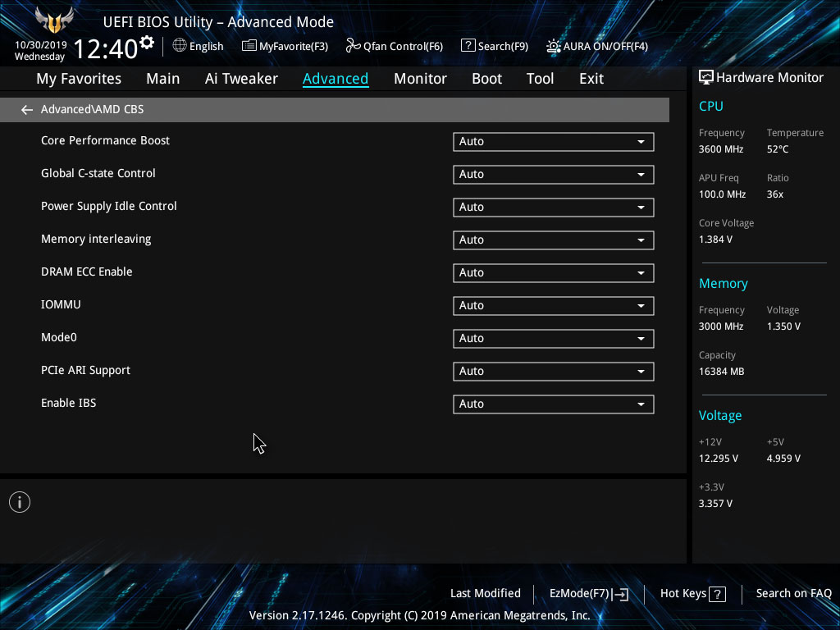Switch to Exit tab
840x630 pixels.
pos(591,79)
